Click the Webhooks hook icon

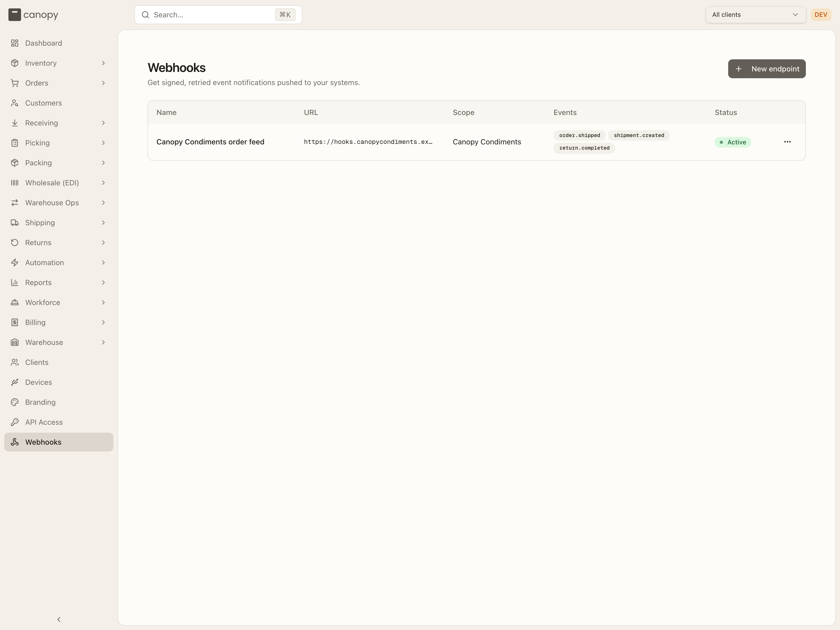[x=15, y=442]
